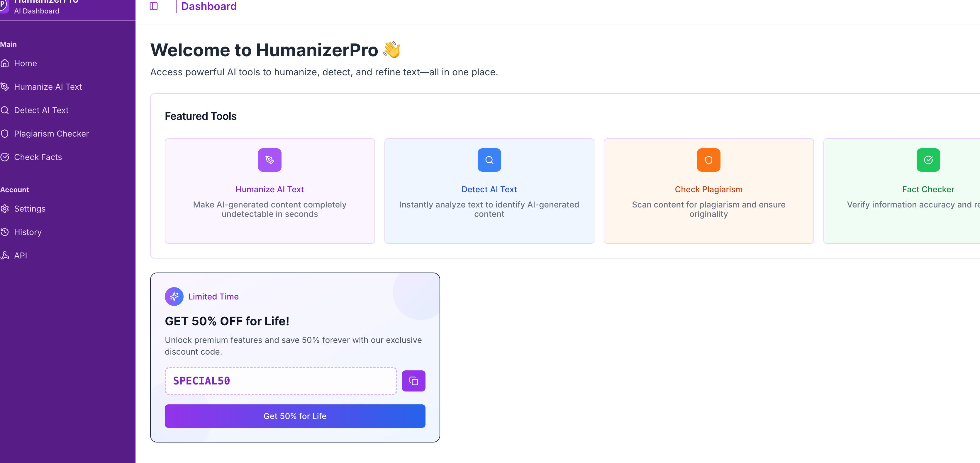Viewport: 980px width, 463px height.
Task: Open Humanize AI Text in sidebar
Action: [48, 87]
